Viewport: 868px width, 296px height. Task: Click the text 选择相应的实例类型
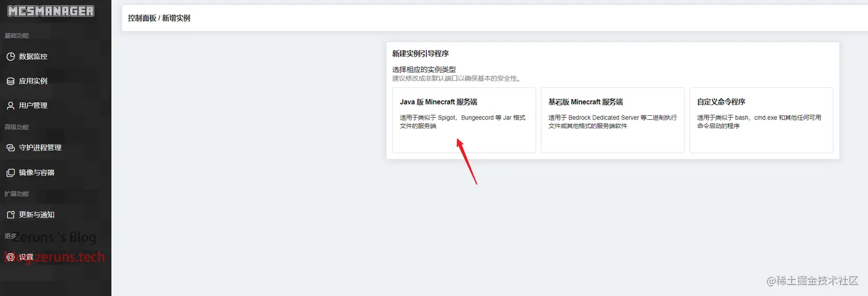coord(424,69)
